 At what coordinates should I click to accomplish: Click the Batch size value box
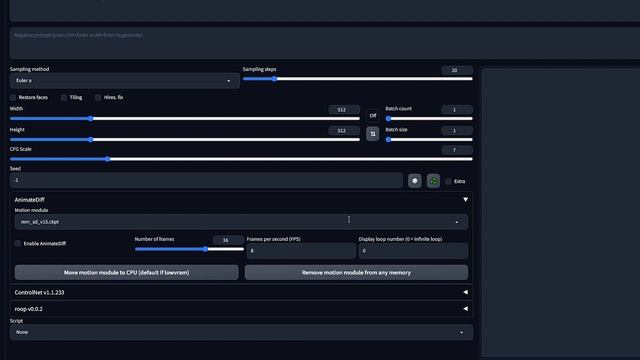(x=457, y=131)
